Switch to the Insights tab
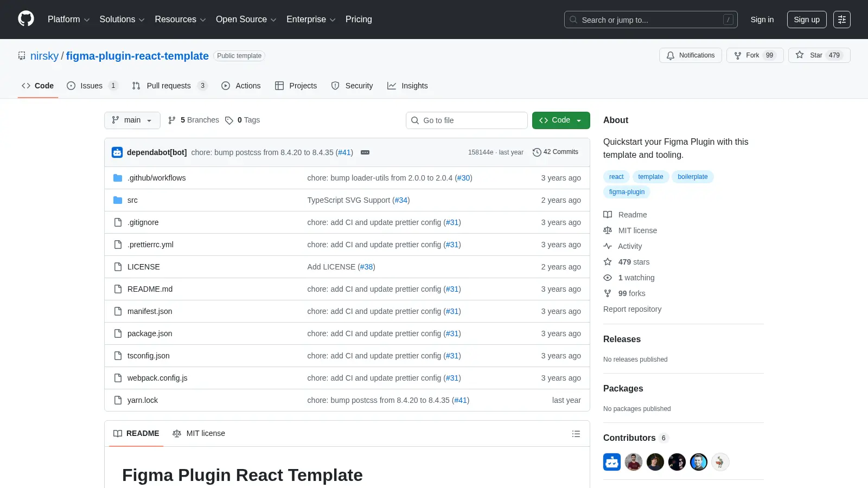 pyautogui.click(x=407, y=86)
